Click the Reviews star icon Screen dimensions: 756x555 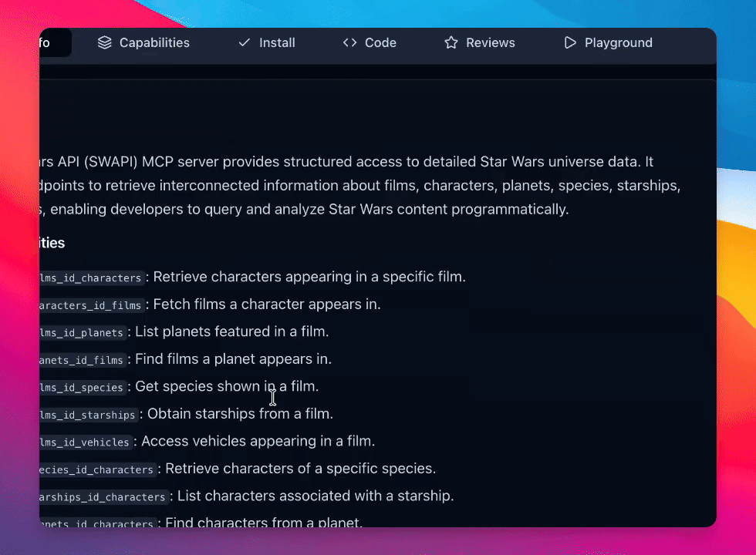451,43
